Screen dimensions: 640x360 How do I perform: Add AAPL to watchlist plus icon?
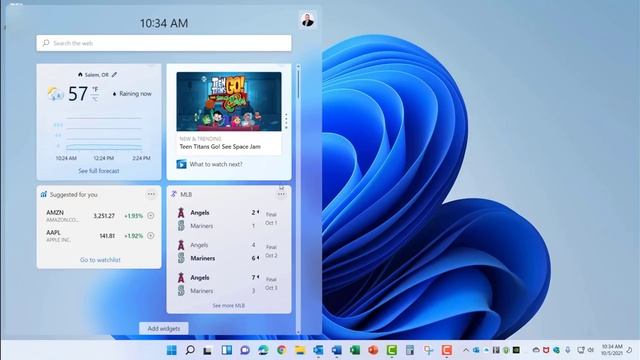[x=151, y=236]
